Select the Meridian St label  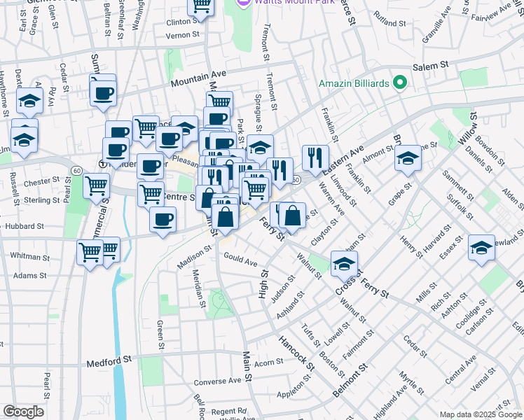coord(199,288)
